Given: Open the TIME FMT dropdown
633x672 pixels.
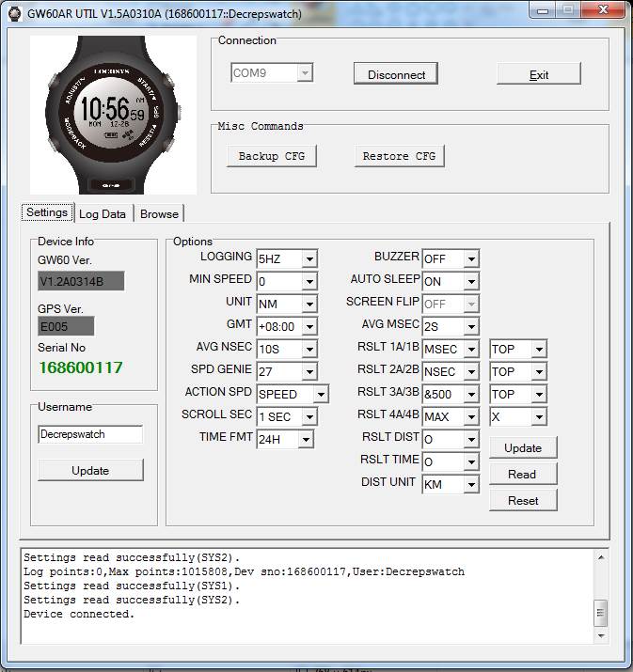Looking at the screenshot, I should (x=306, y=440).
